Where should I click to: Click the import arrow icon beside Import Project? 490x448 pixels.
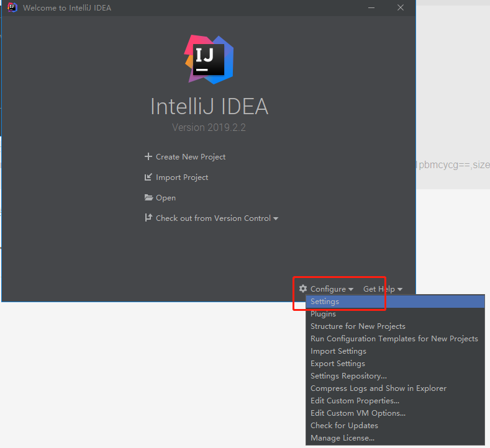pos(148,177)
